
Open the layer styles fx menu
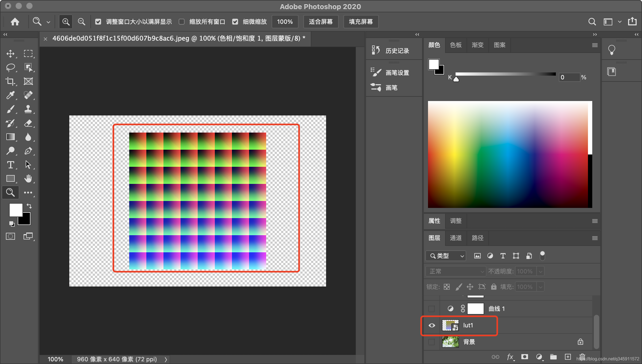pyautogui.click(x=510, y=357)
